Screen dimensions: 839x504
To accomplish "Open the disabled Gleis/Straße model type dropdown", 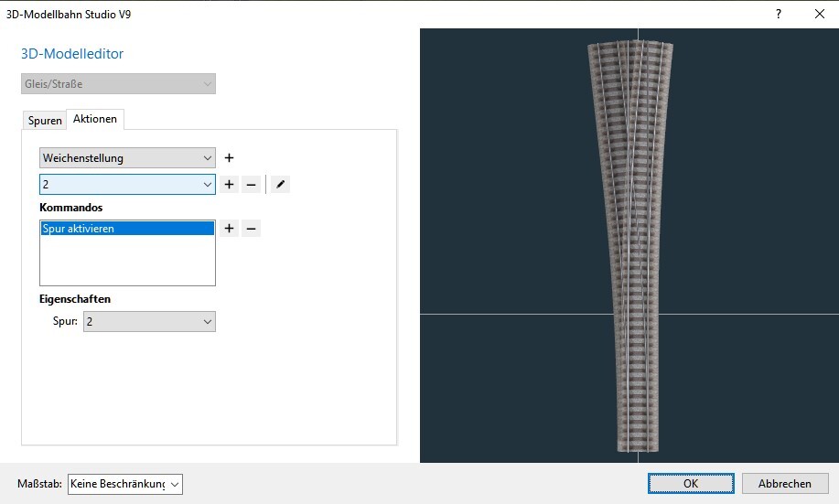I will click(118, 84).
